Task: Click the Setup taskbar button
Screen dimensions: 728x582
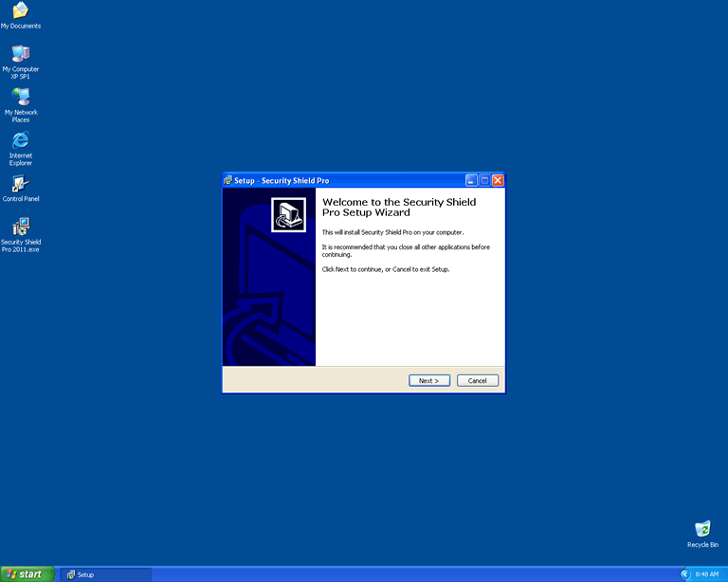Action: (104, 574)
